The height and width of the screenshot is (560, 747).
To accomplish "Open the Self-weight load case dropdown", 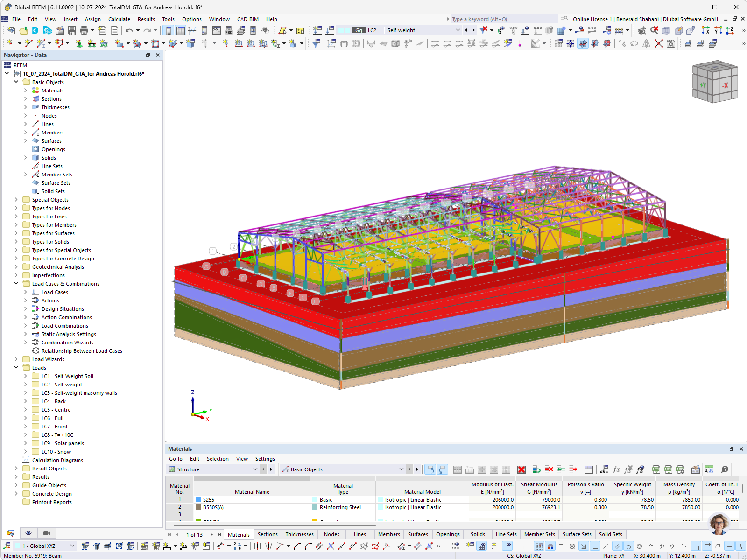I will click(x=458, y=30).
